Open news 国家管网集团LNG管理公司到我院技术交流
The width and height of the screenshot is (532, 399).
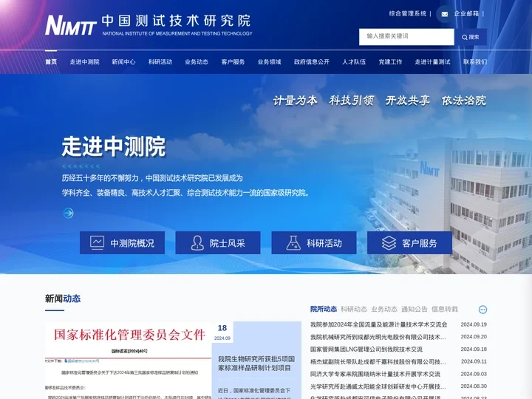tap(366, 349)
